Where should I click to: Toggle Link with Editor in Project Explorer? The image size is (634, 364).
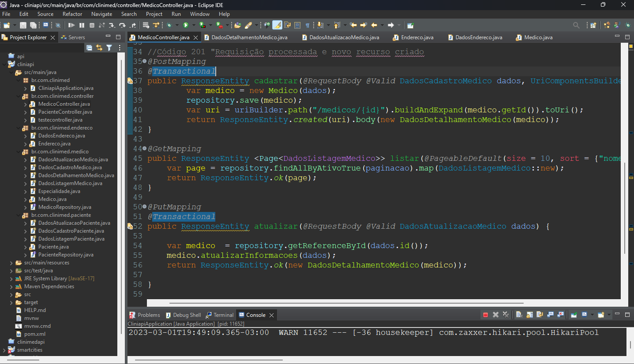[x=99, y=48]
